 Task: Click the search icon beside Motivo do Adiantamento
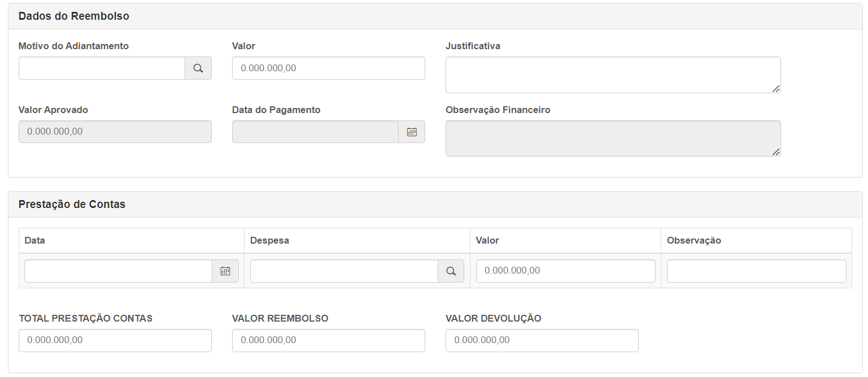pyautogui.click(x=198, y=68)
